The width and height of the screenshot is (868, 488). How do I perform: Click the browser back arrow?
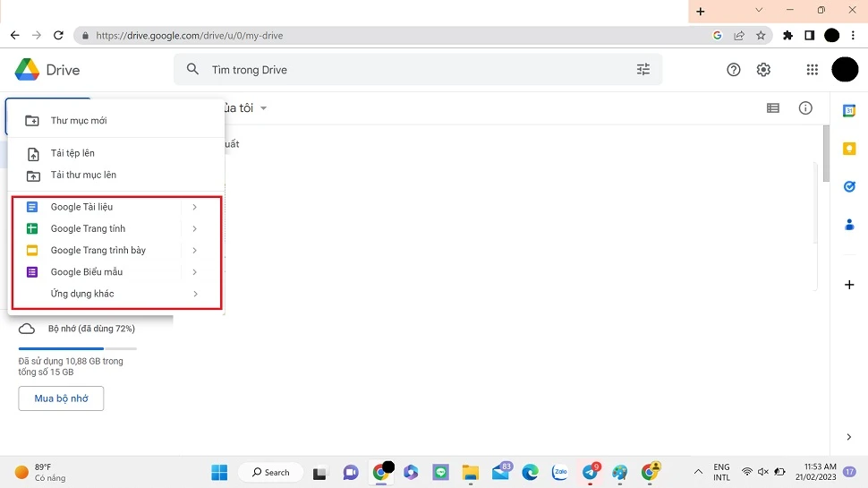[x=15, y=36]
